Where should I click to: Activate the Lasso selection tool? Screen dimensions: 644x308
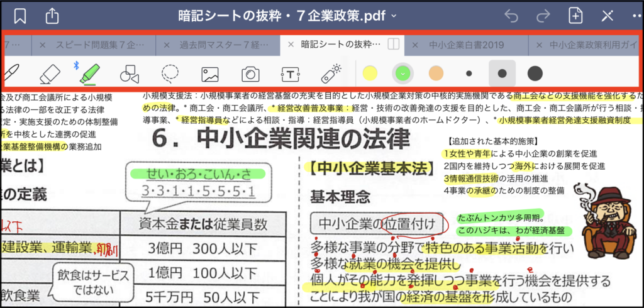(x=169, y=74)
